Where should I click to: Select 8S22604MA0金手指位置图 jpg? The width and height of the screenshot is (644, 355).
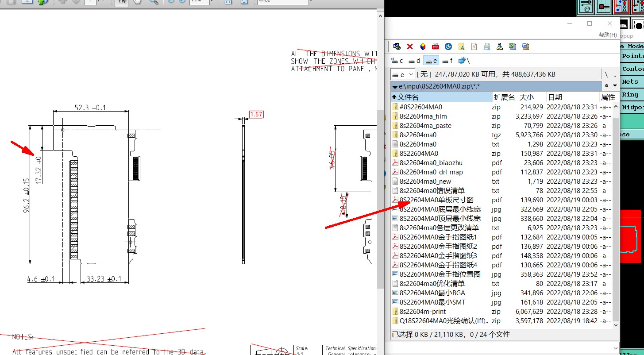click(502, 274)
